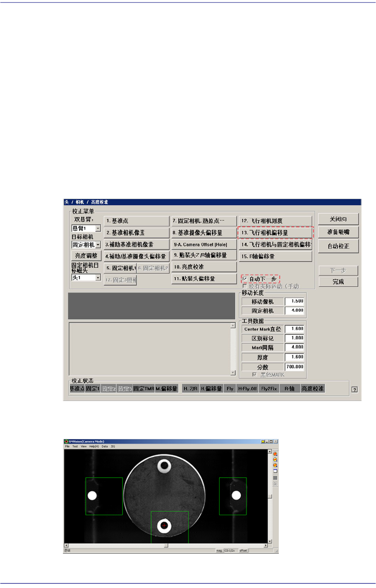The image size is (376, 588).
Task: Click the 分数 value field 700.000
Action: point(295,367)
